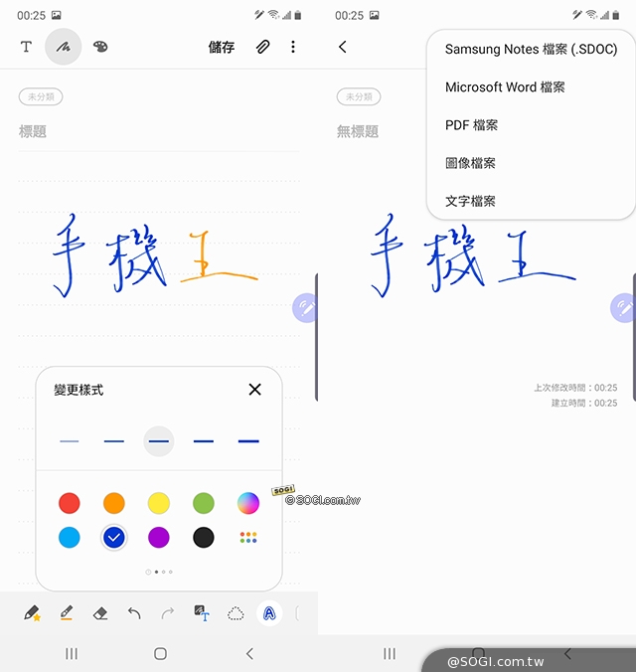Choose the lasso selection tool

236,613
